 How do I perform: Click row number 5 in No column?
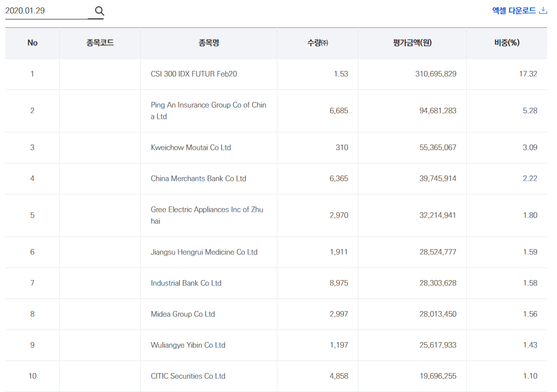33,215
